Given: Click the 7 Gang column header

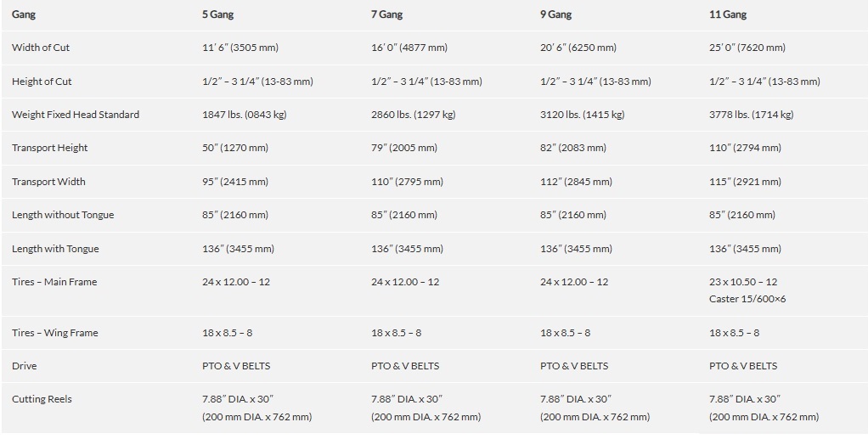Looking at the screenshot, I should pyautogui.click(x=386, y=14).
